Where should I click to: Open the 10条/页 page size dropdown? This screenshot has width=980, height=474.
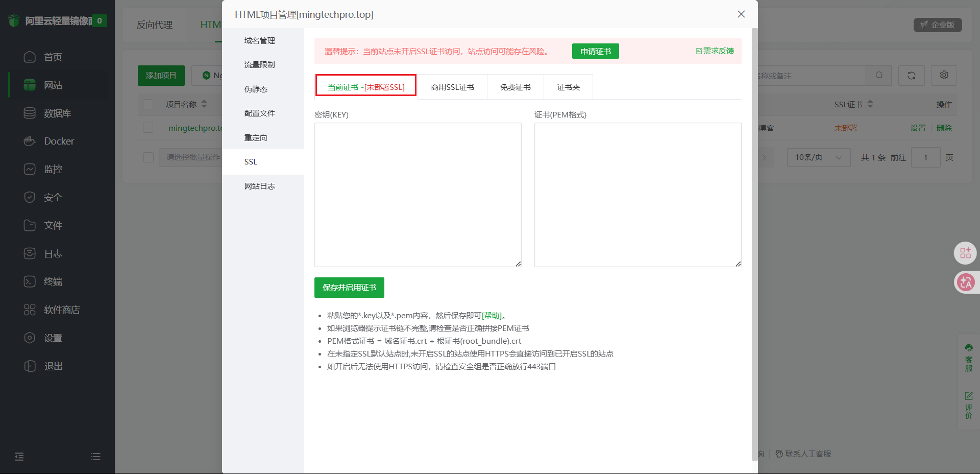pos(819,157)
